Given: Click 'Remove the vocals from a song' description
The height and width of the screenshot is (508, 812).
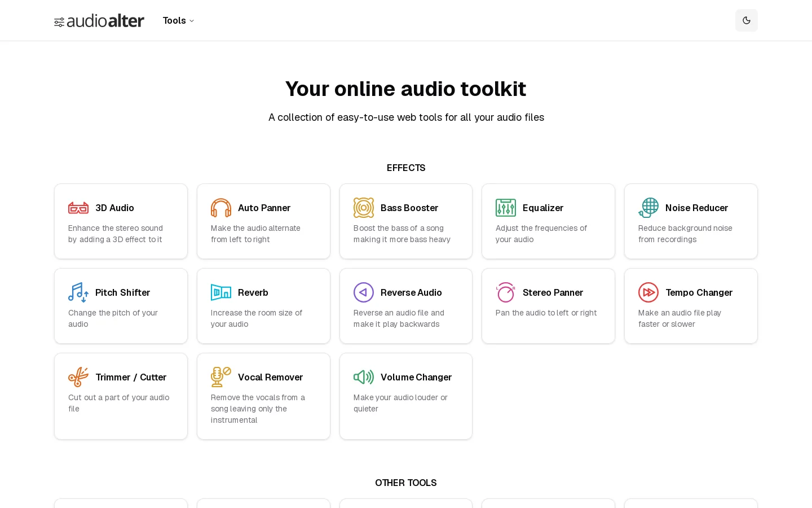Looking at the screenshot, I should (258, 409).
